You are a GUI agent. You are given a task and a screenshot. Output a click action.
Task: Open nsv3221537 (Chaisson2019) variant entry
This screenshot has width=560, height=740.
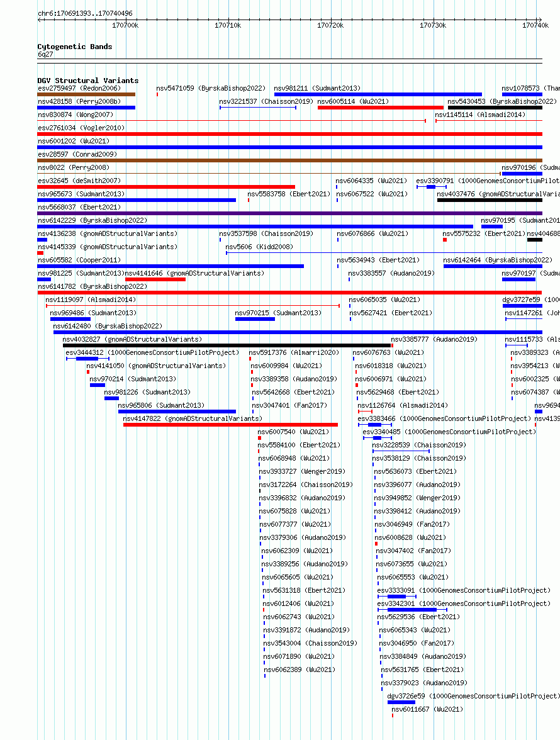[x=266, y=101]
